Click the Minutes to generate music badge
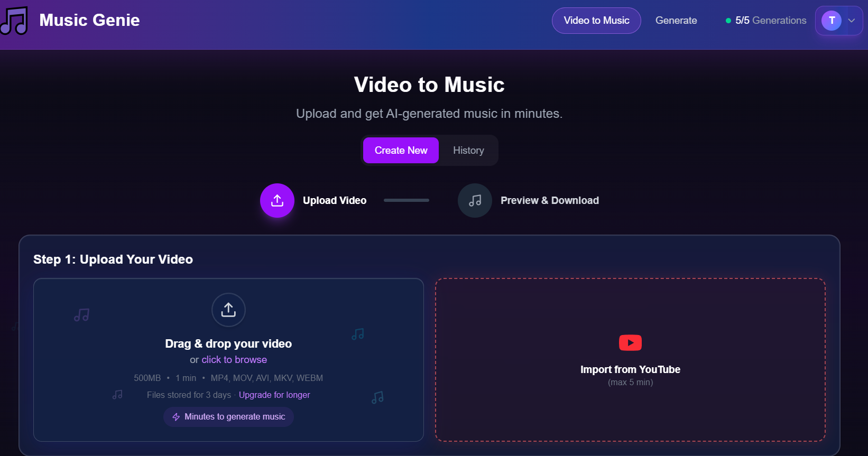The height and width of the screenshot is (456, 868). coord(228,417)
